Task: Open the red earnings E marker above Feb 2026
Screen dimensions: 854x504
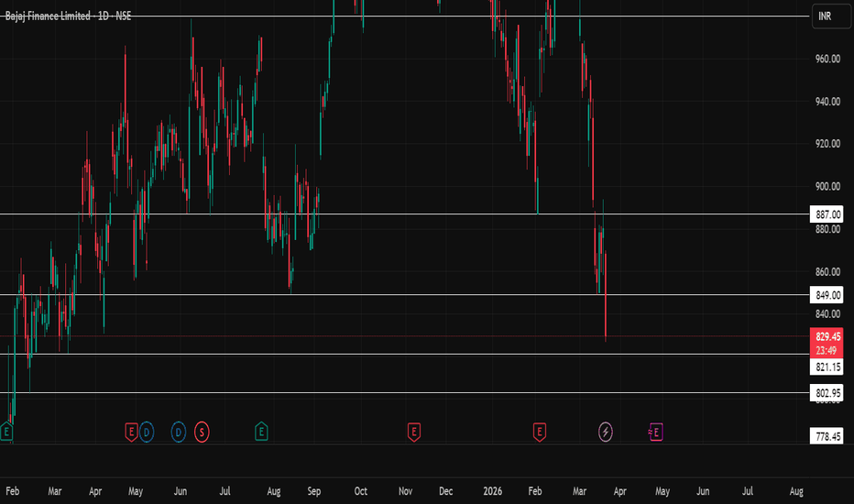Action: click(539, 433)
